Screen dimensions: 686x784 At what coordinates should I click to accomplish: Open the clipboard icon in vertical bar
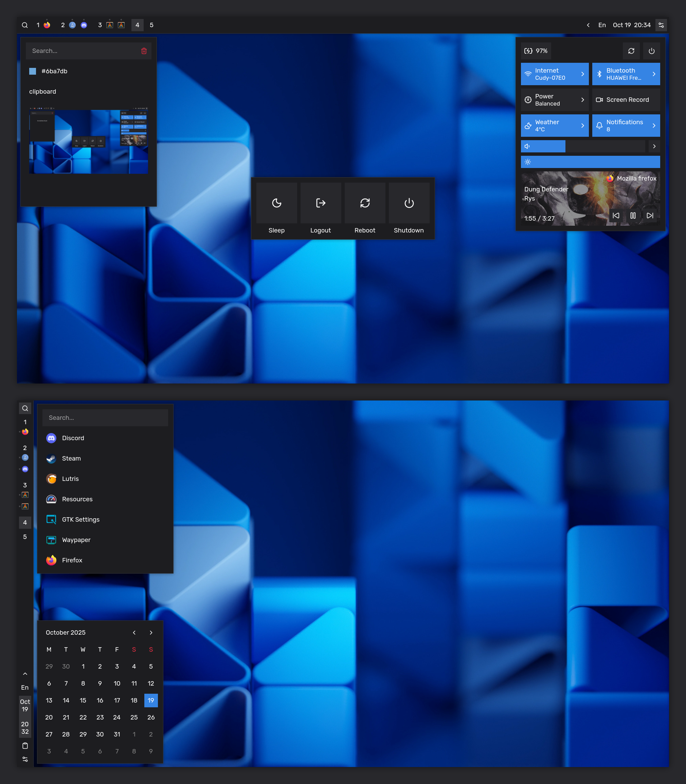pyautogui.click(x=25, y=745)
